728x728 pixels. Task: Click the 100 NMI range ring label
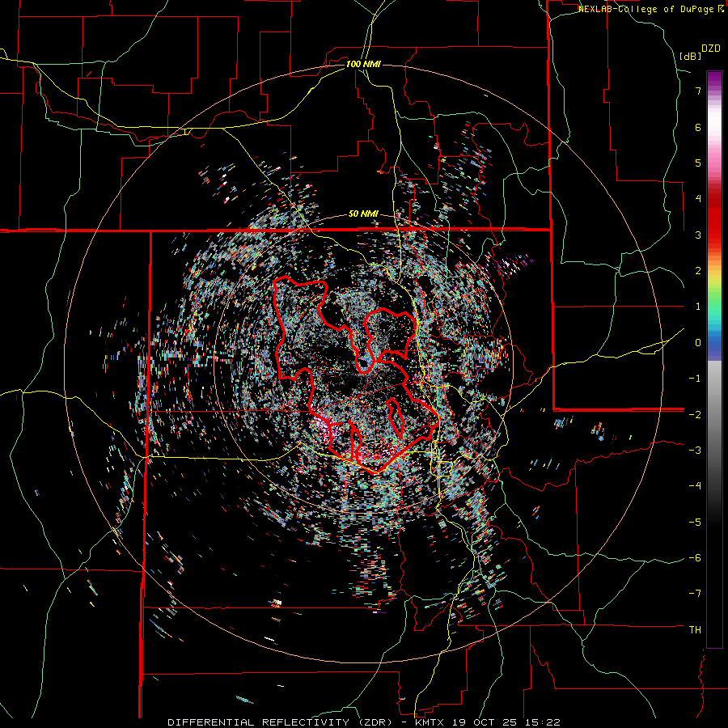point(363,64)
